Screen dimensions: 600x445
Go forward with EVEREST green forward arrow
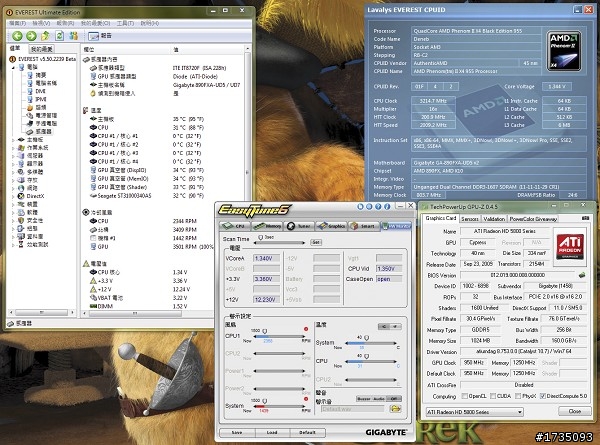point(31,36)
